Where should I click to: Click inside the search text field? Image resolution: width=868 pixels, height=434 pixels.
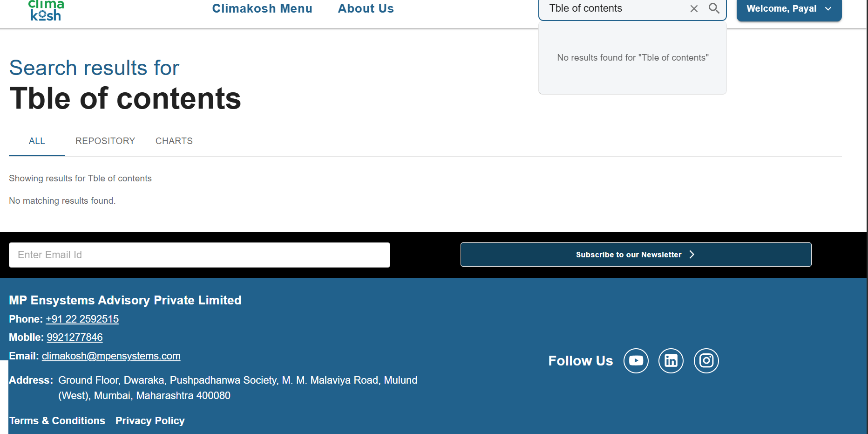click(x=615, y=8)
